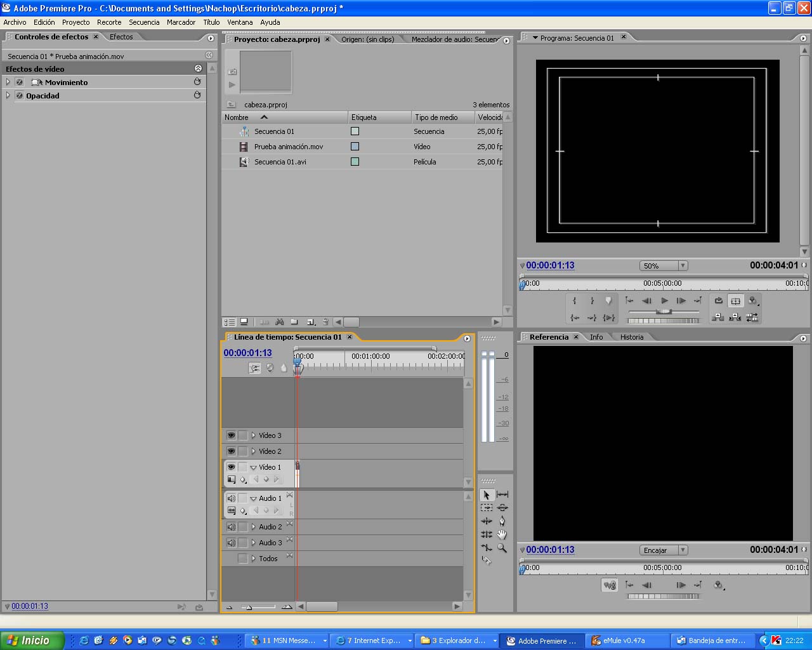The width and height of the screenshot is (812, 650).
Task: Select the Selection arrow tool
Action: [487, 494]
